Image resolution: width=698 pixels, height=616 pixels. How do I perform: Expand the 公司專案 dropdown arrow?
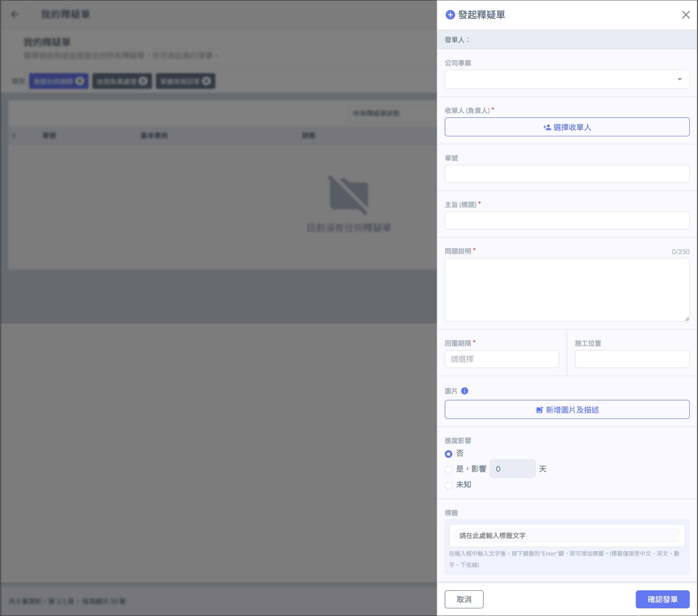(679, 79)
